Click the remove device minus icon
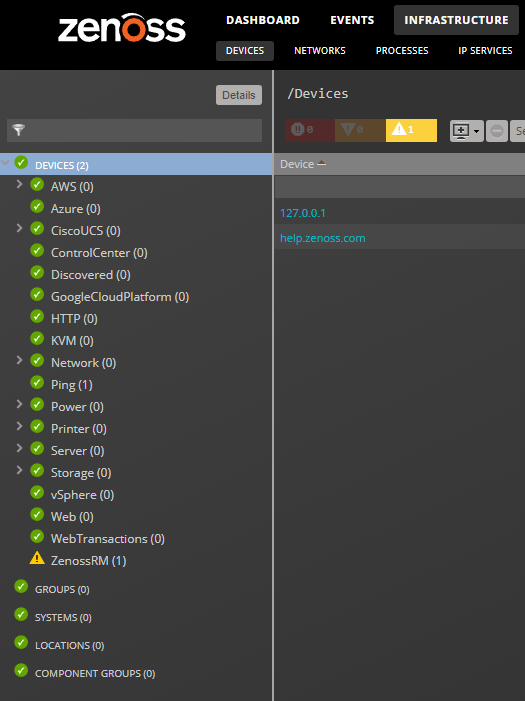The image size is (525, 701). 496,131
